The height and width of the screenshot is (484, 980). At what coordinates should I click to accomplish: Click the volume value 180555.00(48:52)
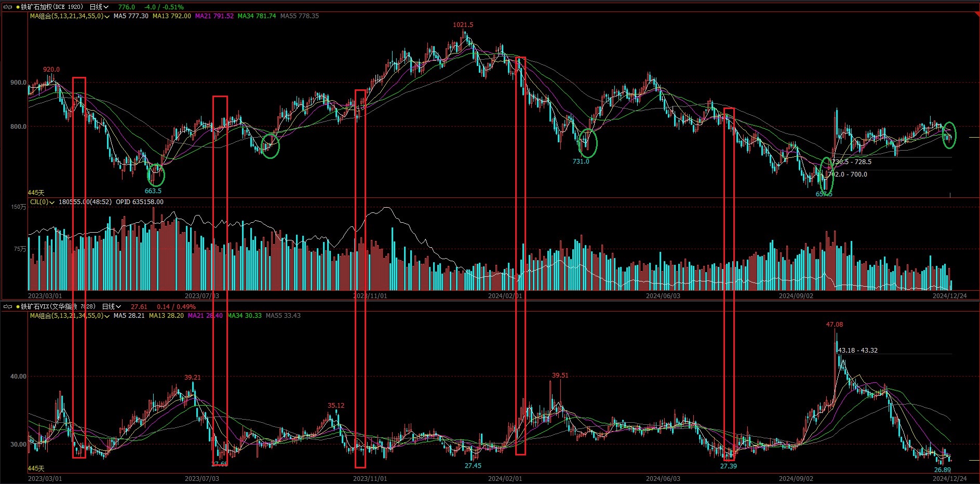pyautogui.click(x=85, y=202)
